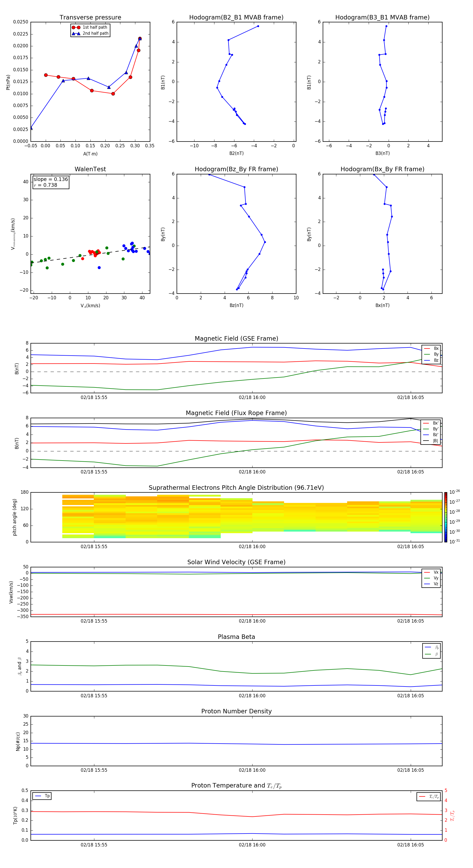This screenshot has height=868, width=473.
Task: Click '02/18 16:00' tick under GSE field plot
Action: pyautogui.click(x=252, y=397)
